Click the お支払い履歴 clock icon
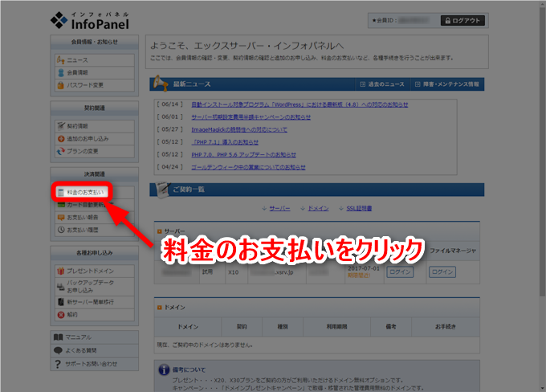 click(x=61, y=230)
